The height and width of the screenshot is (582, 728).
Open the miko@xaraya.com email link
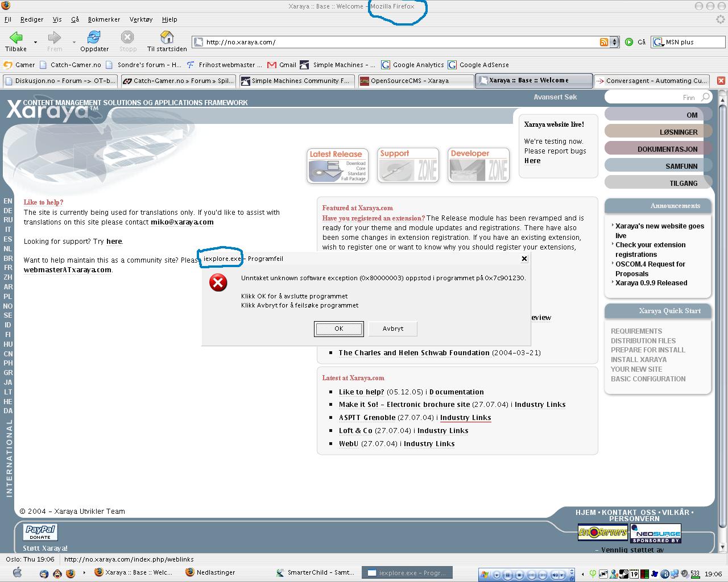[182, 222]
